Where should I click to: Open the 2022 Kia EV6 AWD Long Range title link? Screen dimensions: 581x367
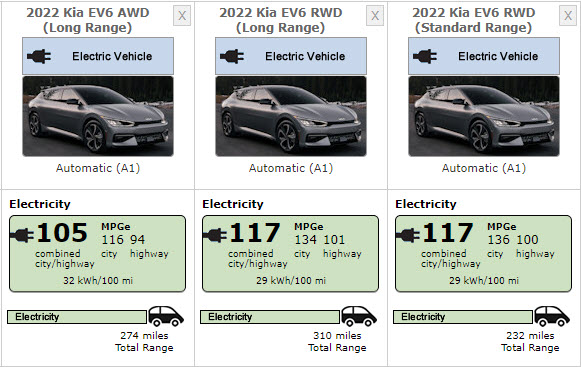coord(88,20)
